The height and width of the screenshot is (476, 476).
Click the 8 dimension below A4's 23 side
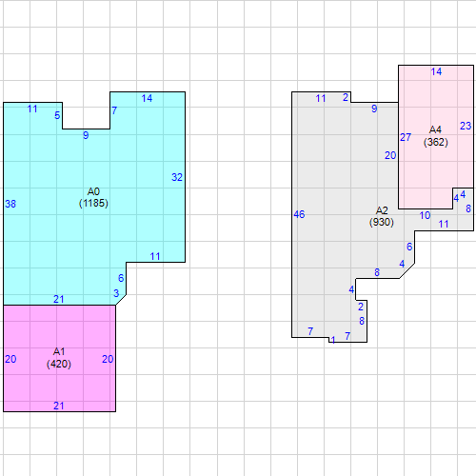[x=468, y=208]
